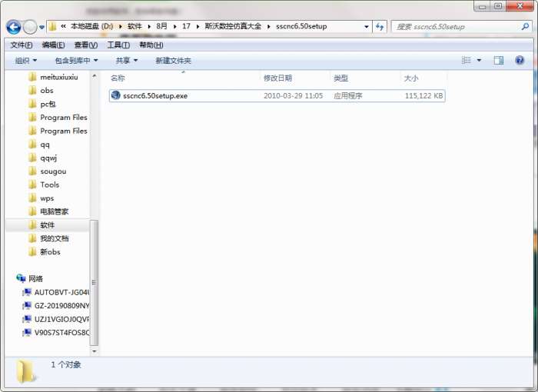The image size is (538, 392).
Task: Click the Forward navigation arrow button
Action: (x=30, y=27)
